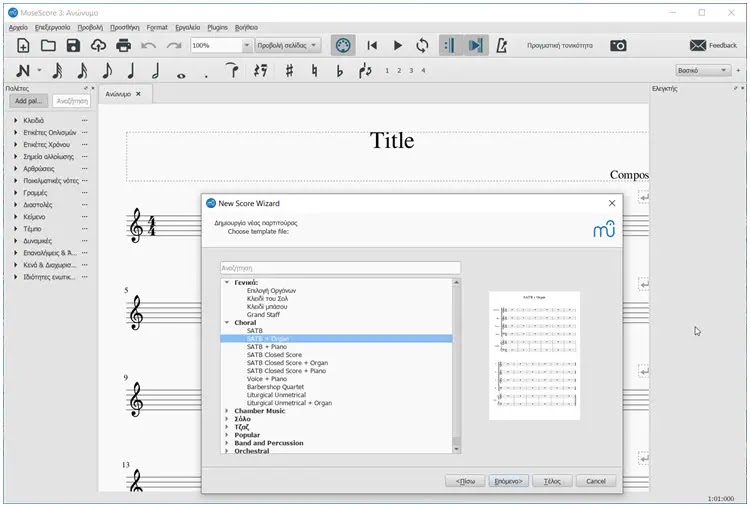Select eighth note duration
This screenshot has height=507, width=750.
(x=107, y=71)
